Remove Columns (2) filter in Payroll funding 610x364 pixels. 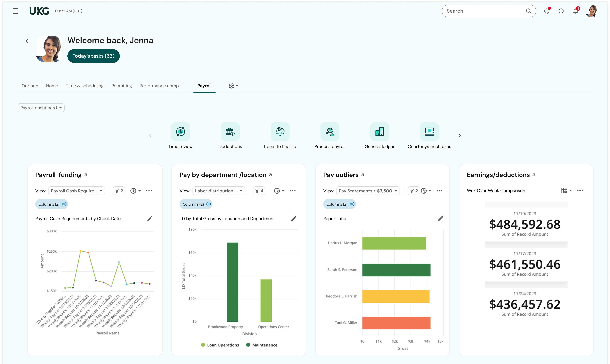(64, 204)
